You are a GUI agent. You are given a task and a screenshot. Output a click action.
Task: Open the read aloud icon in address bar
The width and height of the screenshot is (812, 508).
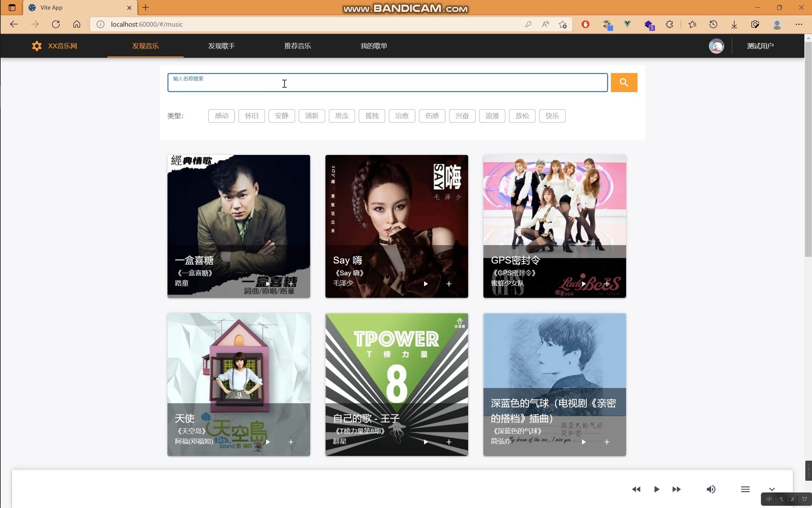coord(546,24)
